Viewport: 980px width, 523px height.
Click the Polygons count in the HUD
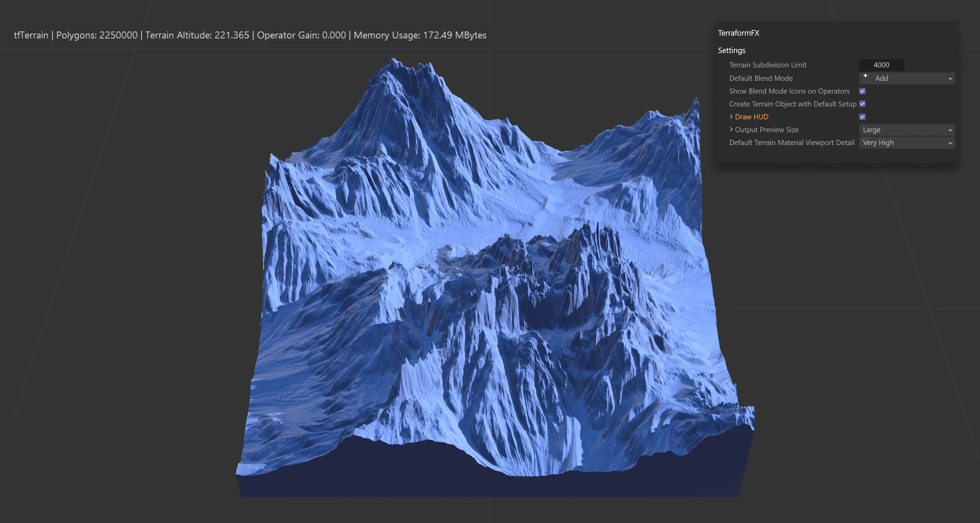click(97, 35)
